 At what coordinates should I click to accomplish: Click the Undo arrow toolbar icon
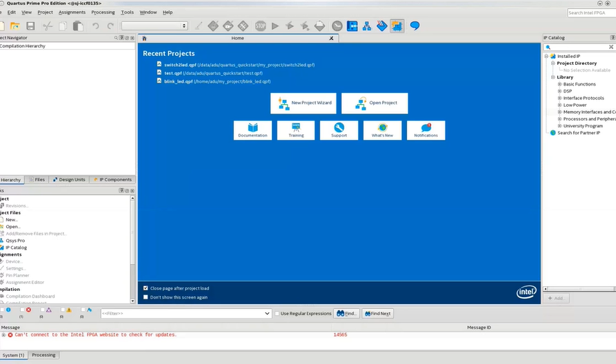pyautogui.click(x=95, y=26)
